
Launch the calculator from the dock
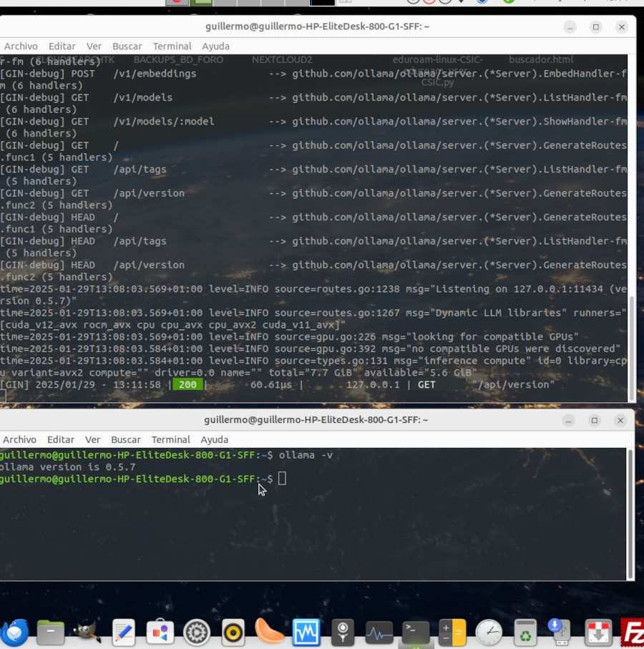coord(452,633)
